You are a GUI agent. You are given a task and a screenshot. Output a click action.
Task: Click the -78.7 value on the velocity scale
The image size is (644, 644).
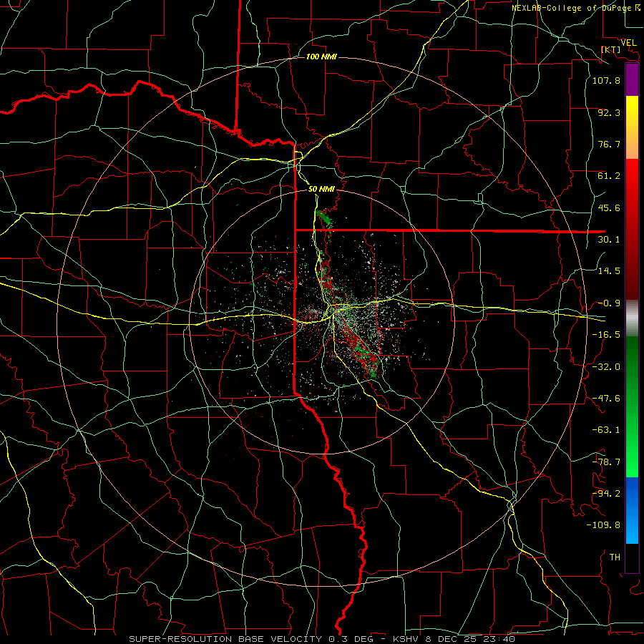(606, 462)
